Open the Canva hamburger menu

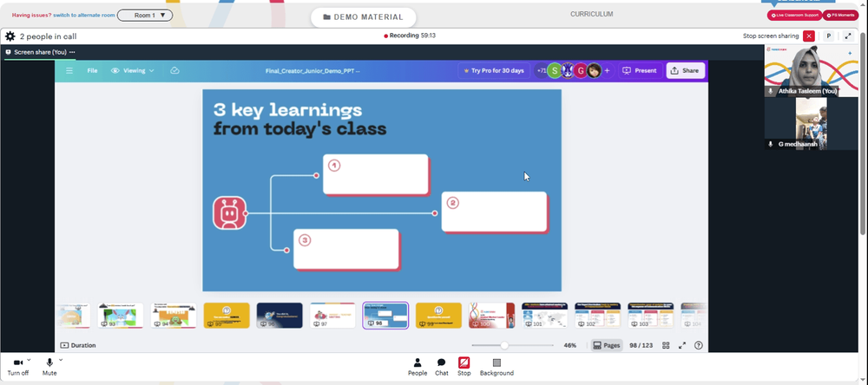pos(69,71)
